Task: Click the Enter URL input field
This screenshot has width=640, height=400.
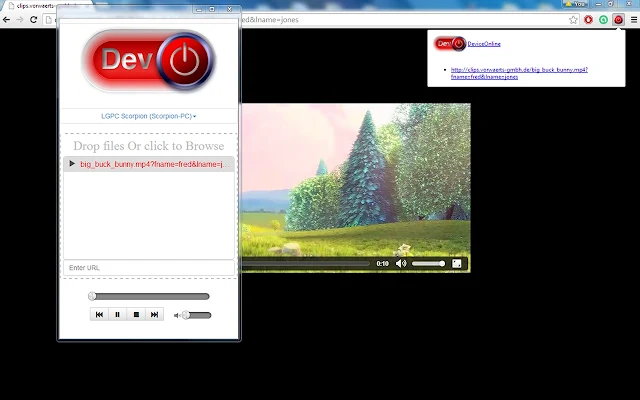Action: (x=149, y=268)
